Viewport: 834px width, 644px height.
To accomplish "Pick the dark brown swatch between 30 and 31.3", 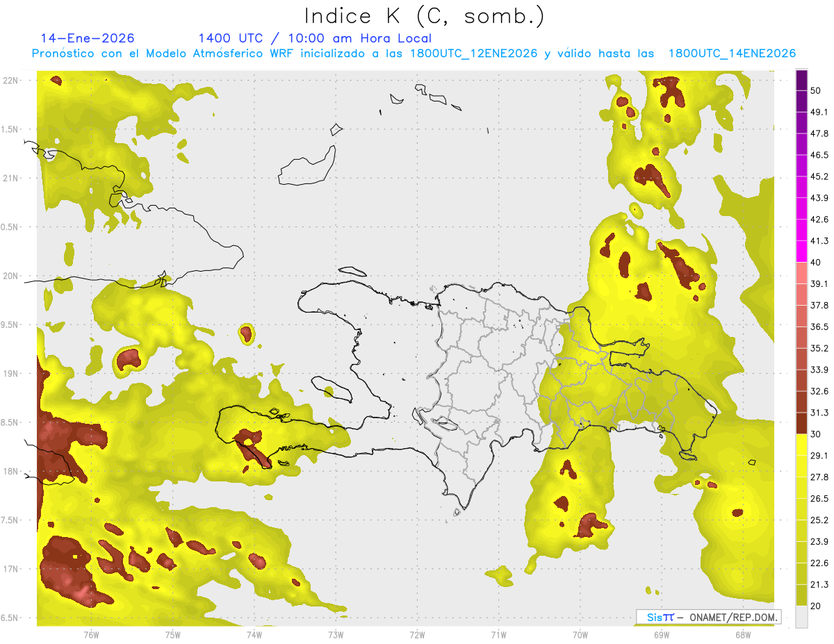I will pos(801,423).
